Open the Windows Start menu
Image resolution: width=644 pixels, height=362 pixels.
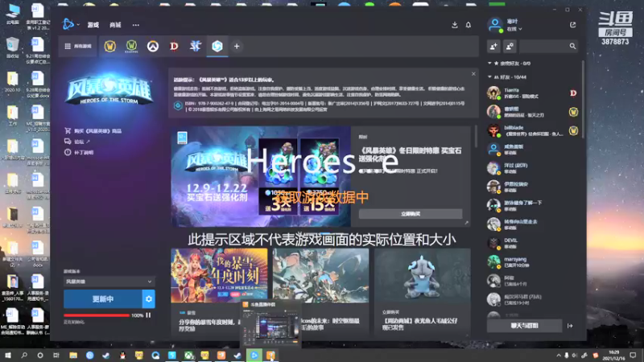(x=8, y=356)
